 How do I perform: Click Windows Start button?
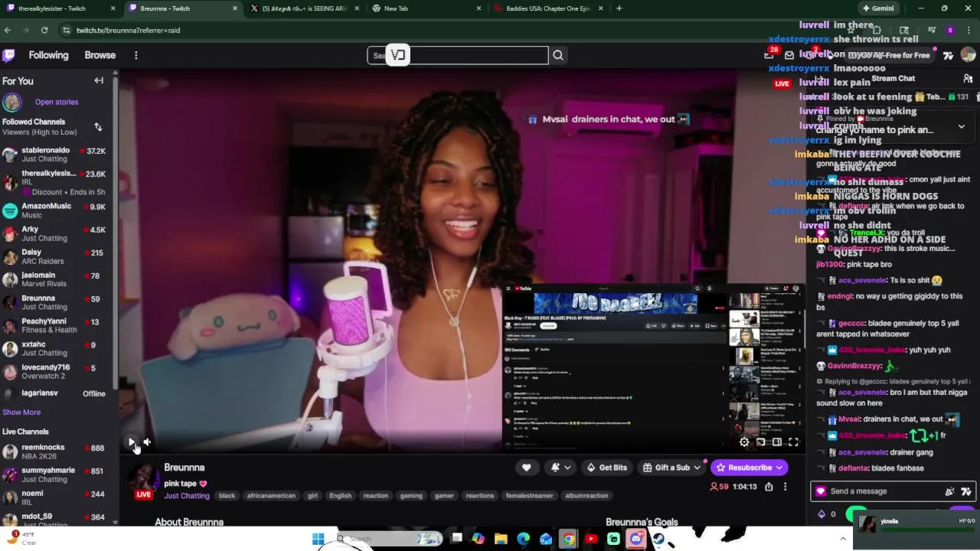pos(318,539)
